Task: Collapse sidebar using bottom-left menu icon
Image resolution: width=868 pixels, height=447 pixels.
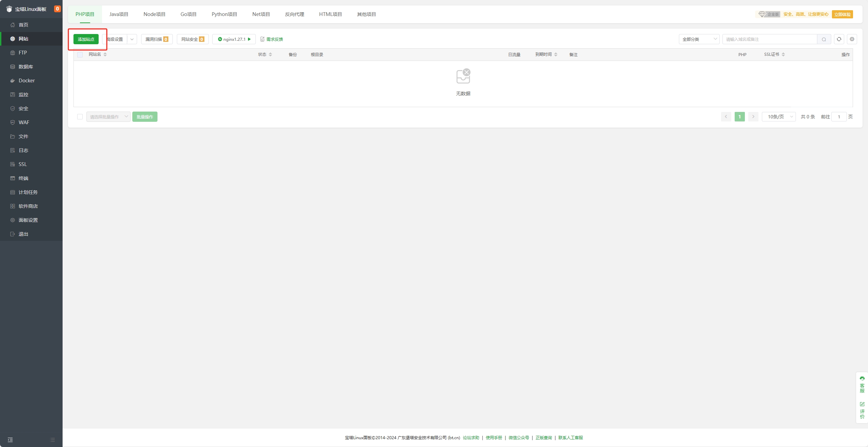Action: coord(10,440)
